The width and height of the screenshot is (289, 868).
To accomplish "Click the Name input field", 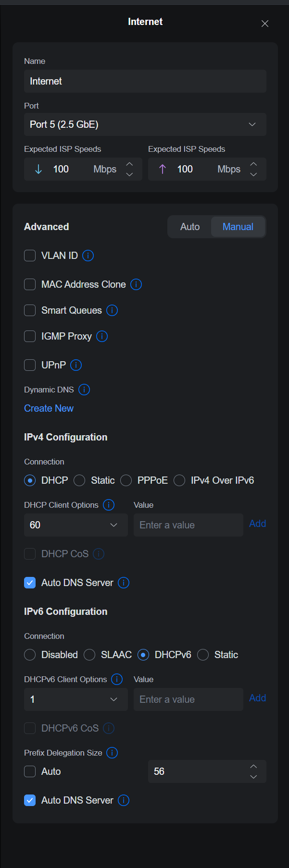I will click(x=145, y=81).
